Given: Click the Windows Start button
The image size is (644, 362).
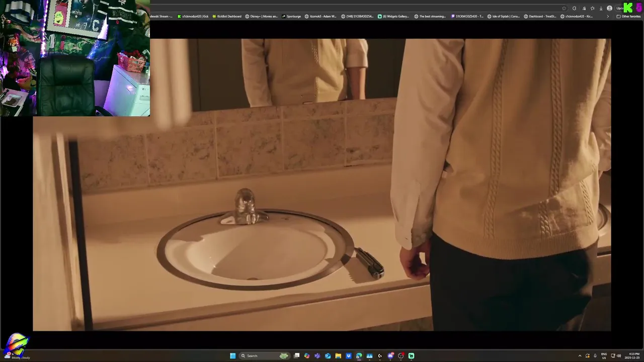Looking at the screenshot, I should [232, 356].
